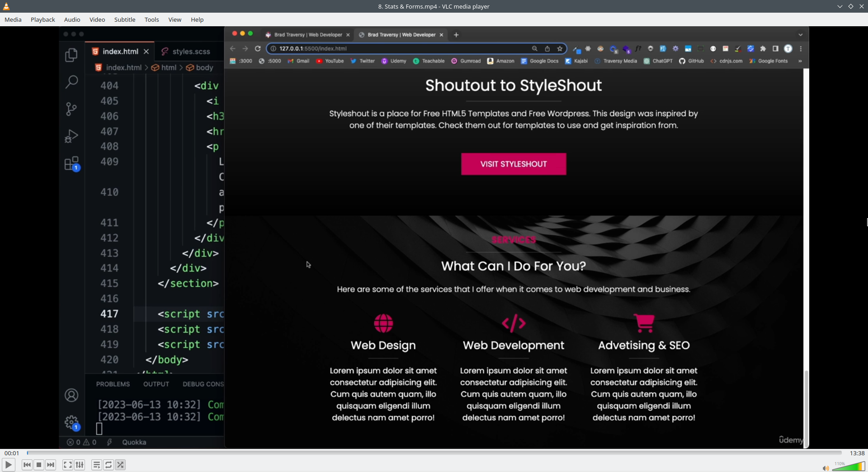Image resolution: width=868 pixels, height=472 pixels.
Task: Open the View menu
Action: tap(175, 19)
